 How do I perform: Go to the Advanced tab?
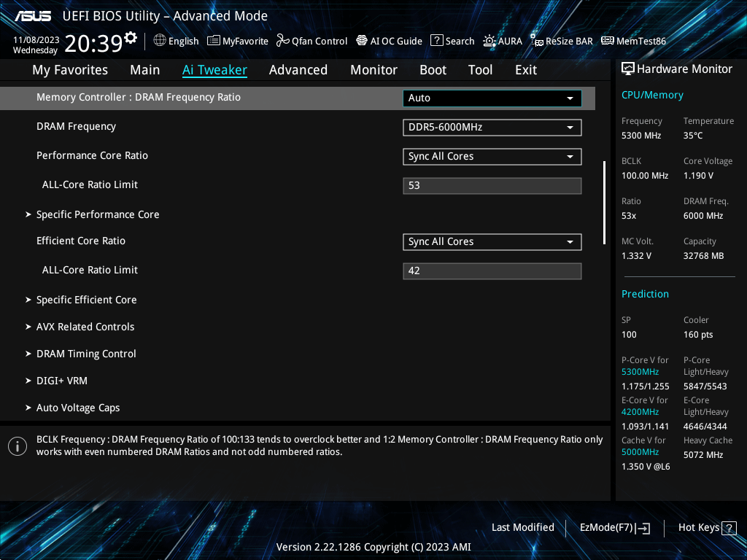coord(298,70)
